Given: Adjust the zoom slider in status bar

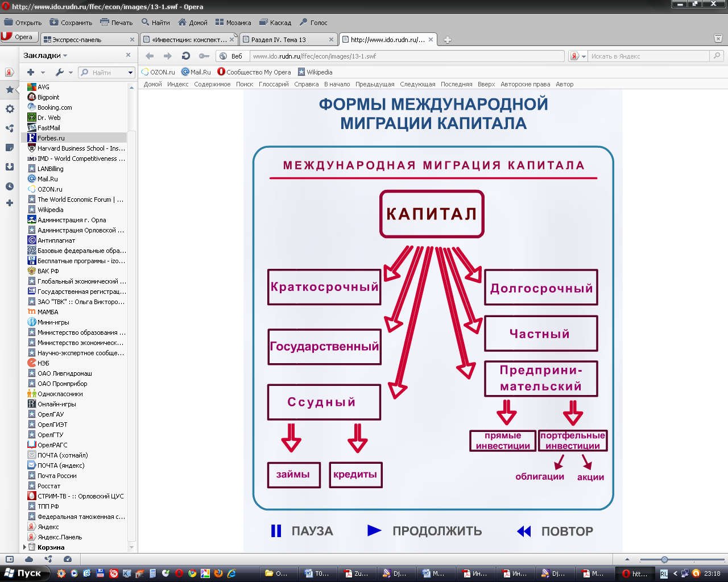Looking at the screenshot, I should (x=664, y=560).
